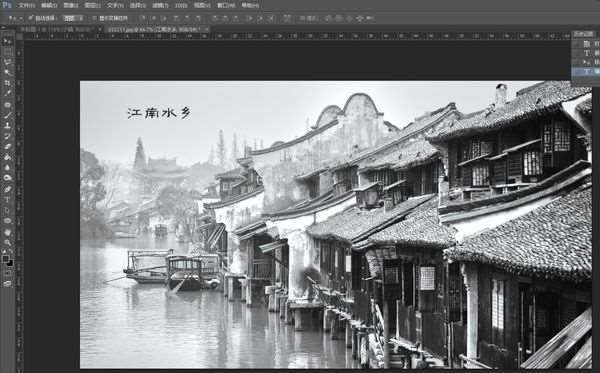Select the Pen tool
600x373 pixels.
(7, 189)
